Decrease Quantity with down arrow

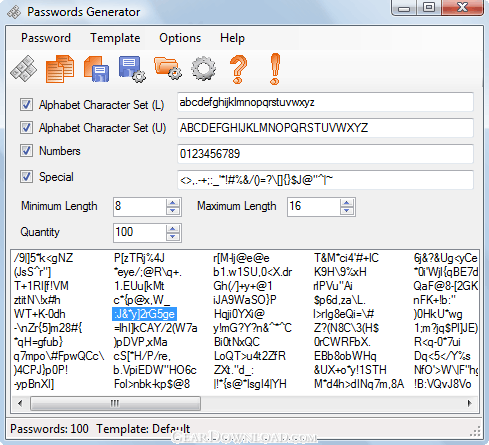pos(173,237)
